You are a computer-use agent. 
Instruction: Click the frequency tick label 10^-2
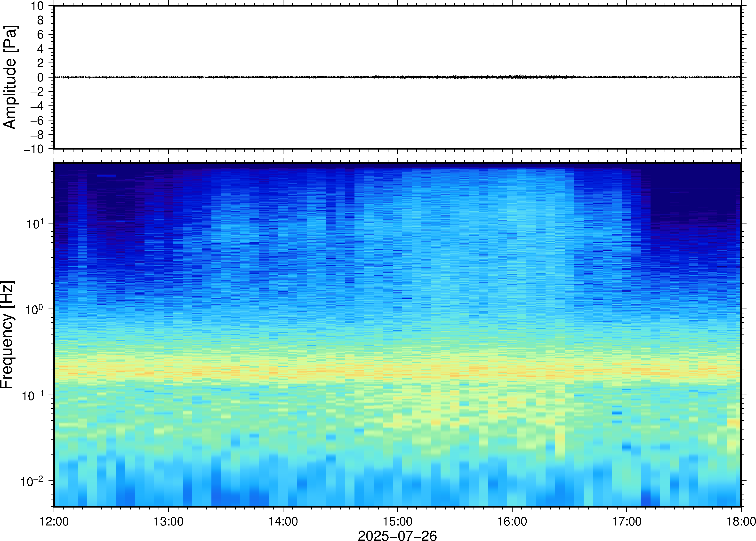[x=32, y=481]
